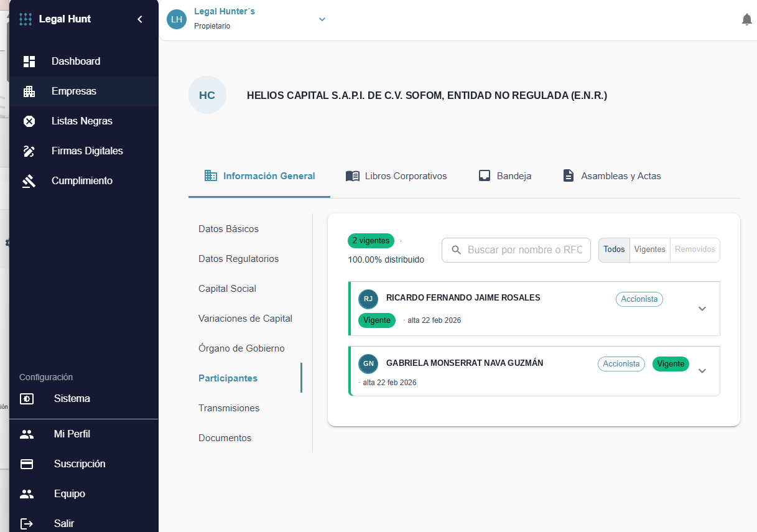Focus the Buscar por nombre o RFC field
This screenshot has height=532, width=757.
click(516, 250)
